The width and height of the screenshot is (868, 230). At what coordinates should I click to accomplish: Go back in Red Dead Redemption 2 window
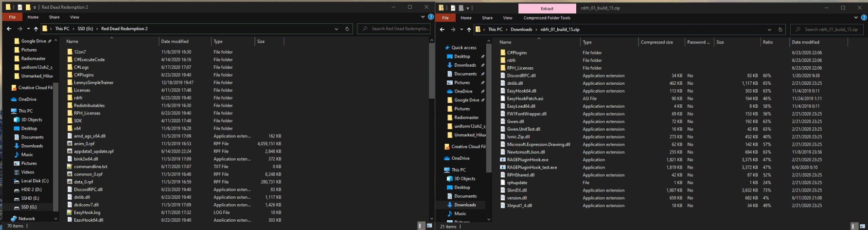click(x=9, y=29)
